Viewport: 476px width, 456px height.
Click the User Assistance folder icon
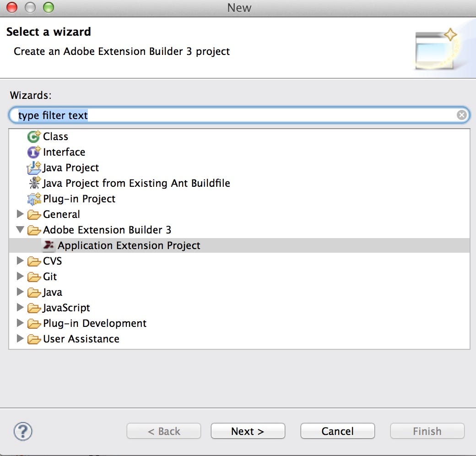tap(34, 339)
